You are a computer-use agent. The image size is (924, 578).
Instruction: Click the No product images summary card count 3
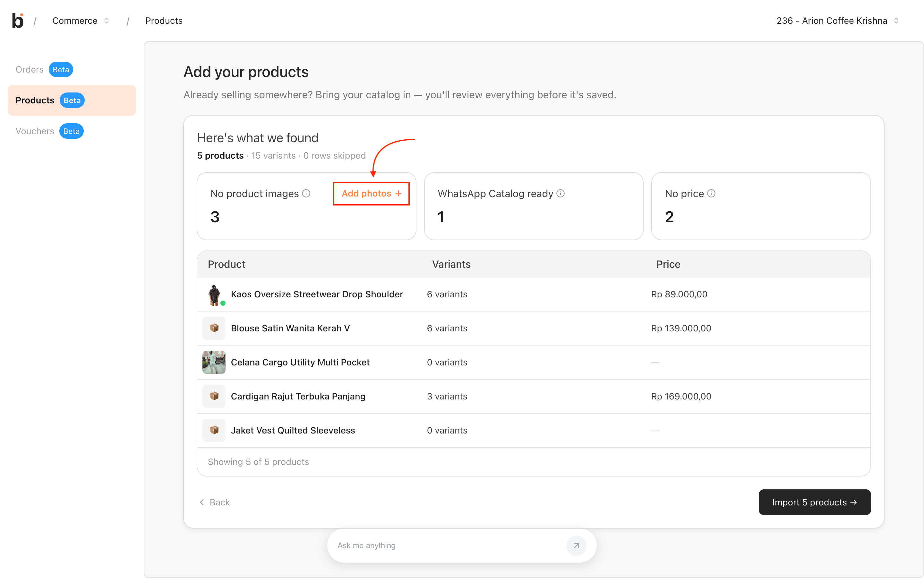(215, 217)
